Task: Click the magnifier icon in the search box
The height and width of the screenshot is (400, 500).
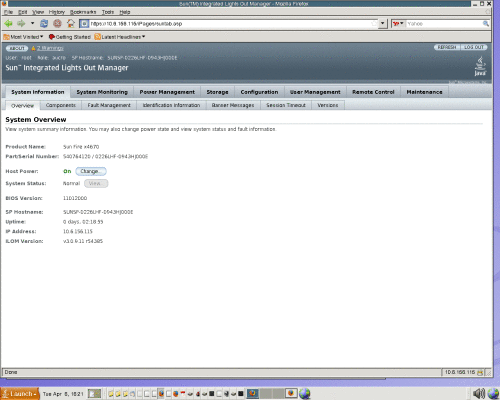Action: (486, 24)
